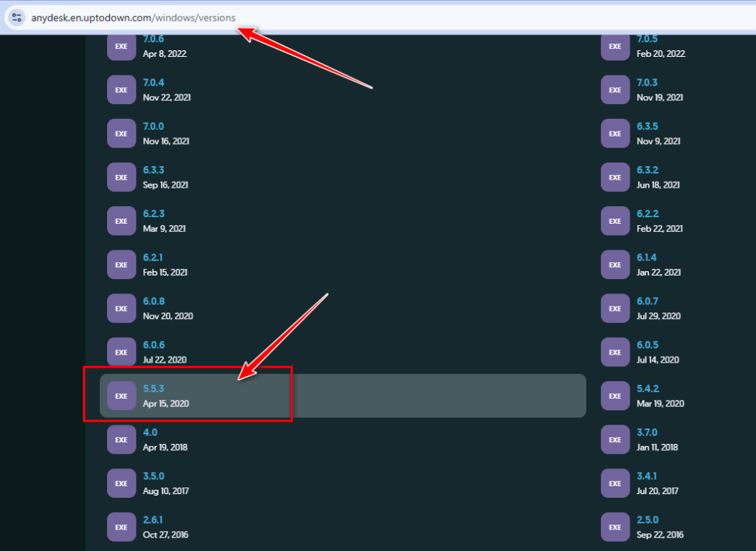
Task: Click the site settings icon in address bar
Action: pyautogui.click(x=16, y=18)
